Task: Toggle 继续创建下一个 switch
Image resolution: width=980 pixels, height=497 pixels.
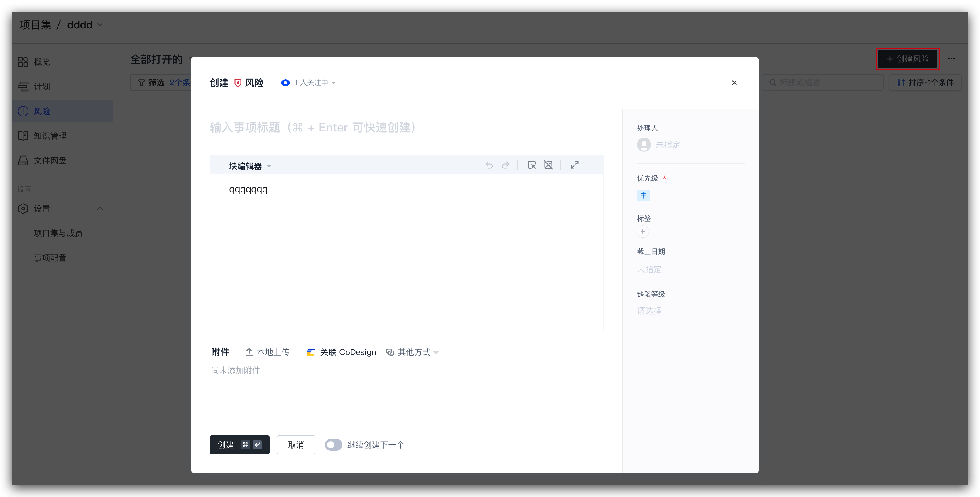Action: pyautogui.click(x=333, y=445)
